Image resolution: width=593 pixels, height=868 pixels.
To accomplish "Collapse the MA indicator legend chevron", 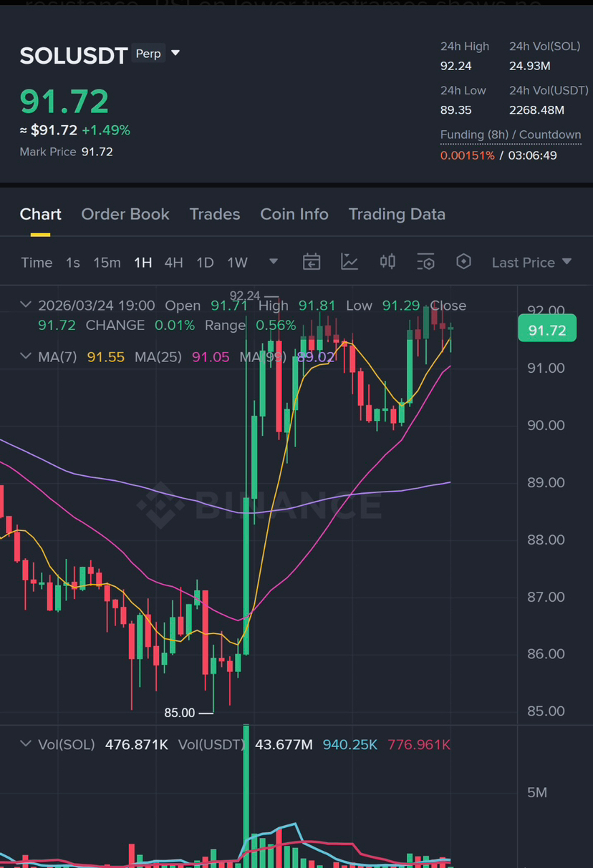I will pyautogui.click(x=26, y=356).
